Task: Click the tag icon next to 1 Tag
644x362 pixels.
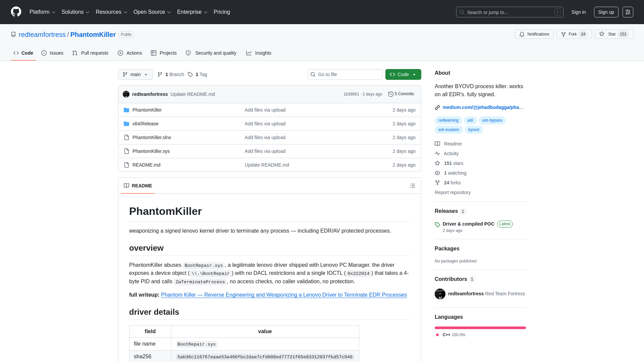Action: pyautogui.click(x=190, y=74)
